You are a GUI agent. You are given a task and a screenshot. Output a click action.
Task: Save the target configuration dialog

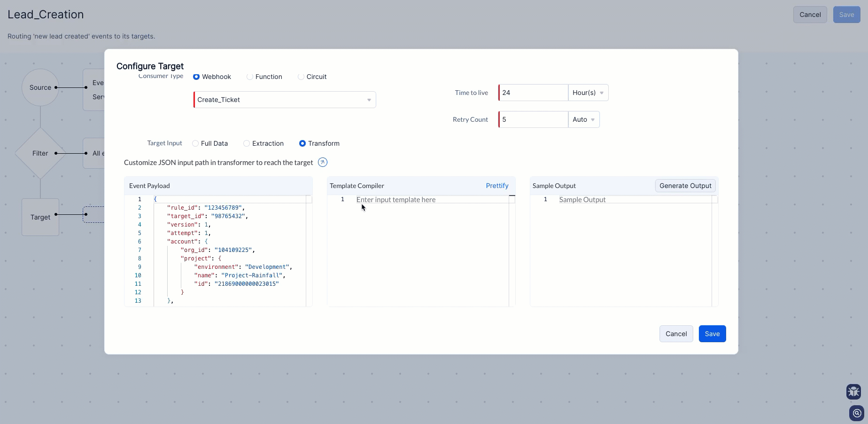click(x=712, y=334)
